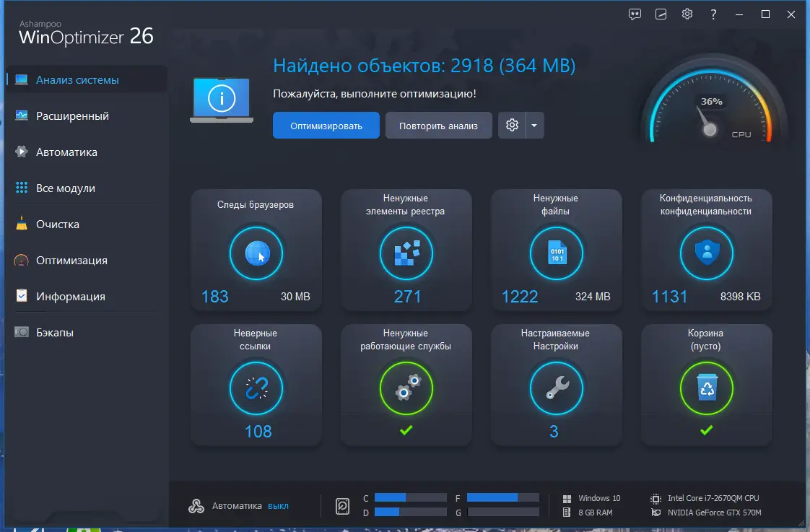Open the dropdown next to the gear button
The image size is (810, 532).
[535, 125]
